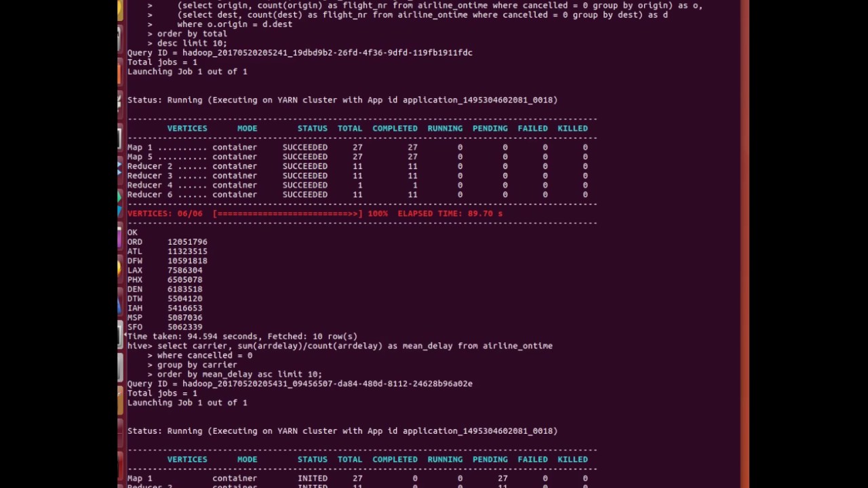Click the red 'VERTICES: 06/06' progress text
The height and width of the screenshot is (488, 868).
coord(165,213)
